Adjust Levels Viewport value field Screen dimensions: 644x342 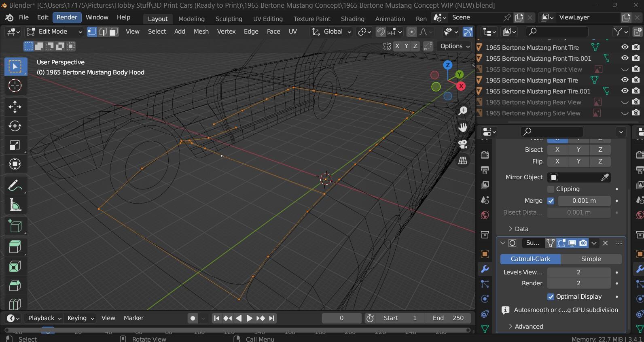click(578, 272)
